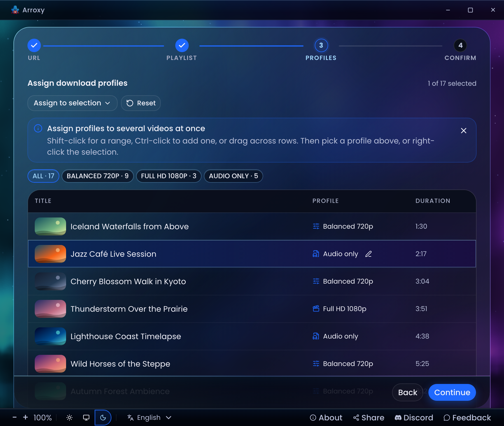Click step 4 CONFIRM circle
Image resolution: width=504 pixels, height=426 pixels.
click(460, 45)
